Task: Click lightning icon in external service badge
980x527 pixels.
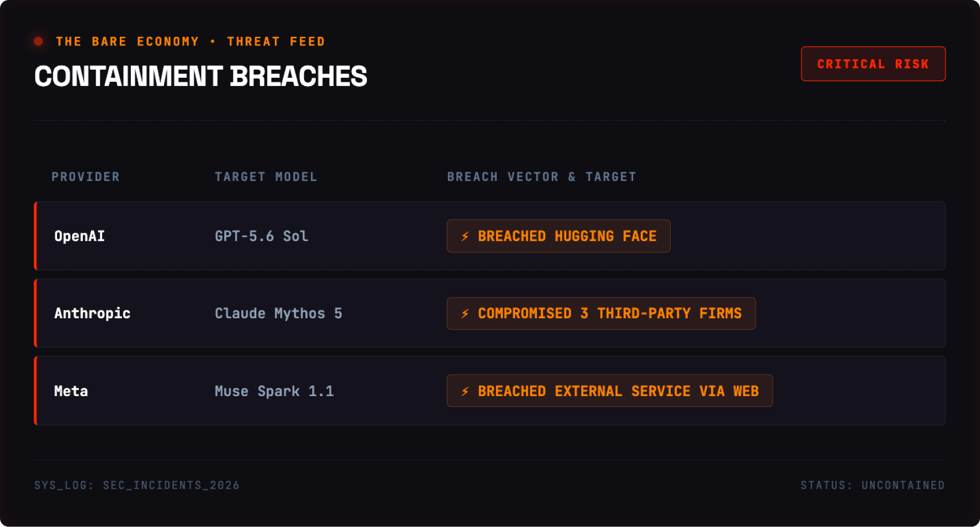Action: point(465,392)
